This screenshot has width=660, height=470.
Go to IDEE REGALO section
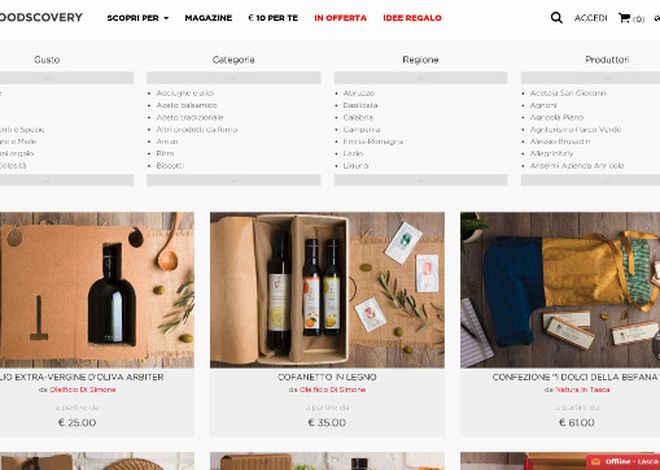[412, 18]
